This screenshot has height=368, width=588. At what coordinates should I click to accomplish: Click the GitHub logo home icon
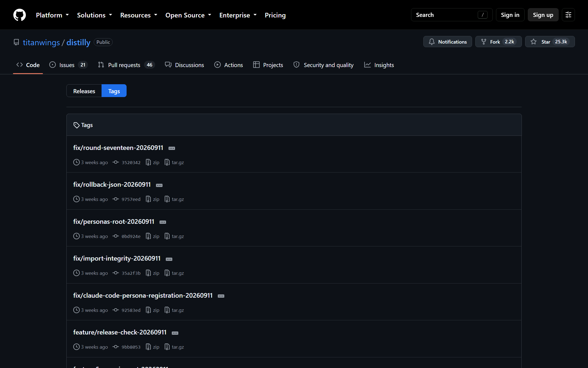(20, 15)
